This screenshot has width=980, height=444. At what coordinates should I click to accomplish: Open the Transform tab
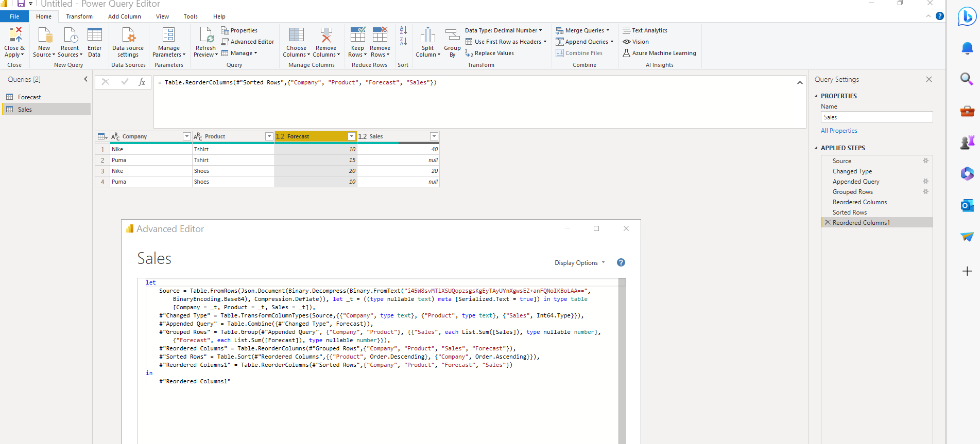pyautogui.click(x=79, y=16)
